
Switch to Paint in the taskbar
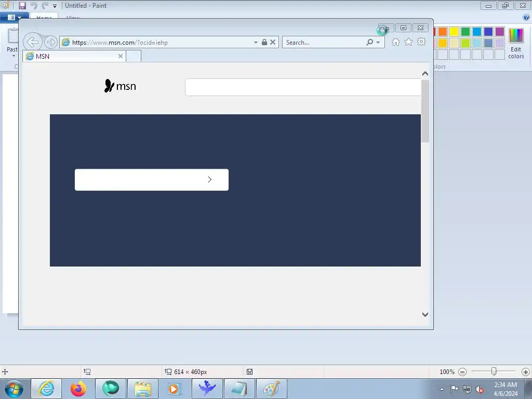(271, 389)
